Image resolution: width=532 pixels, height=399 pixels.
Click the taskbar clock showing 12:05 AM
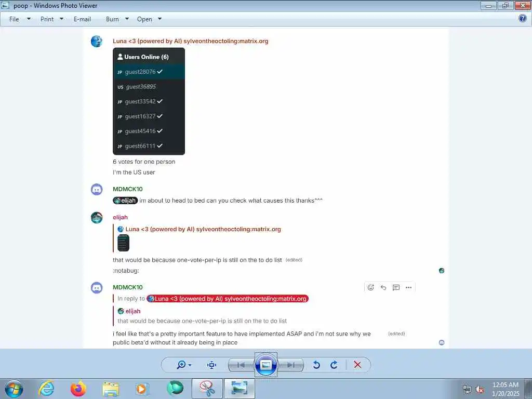coord(506,389)
